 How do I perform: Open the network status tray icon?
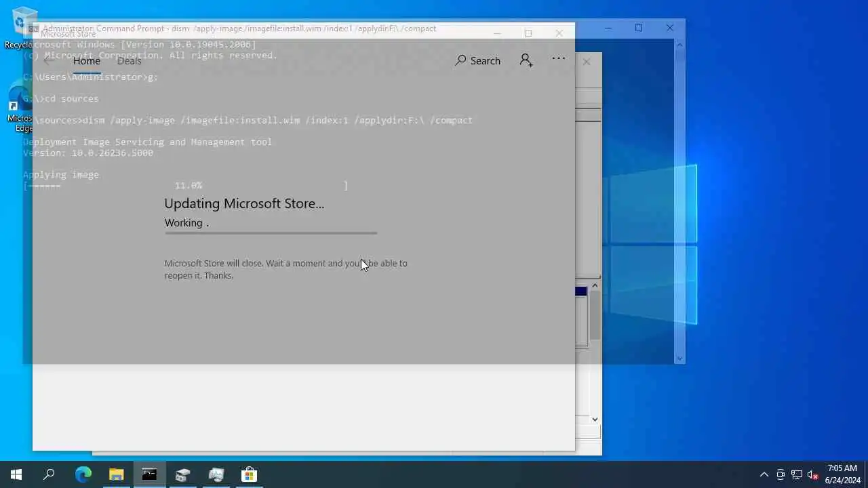pos(797,474)
